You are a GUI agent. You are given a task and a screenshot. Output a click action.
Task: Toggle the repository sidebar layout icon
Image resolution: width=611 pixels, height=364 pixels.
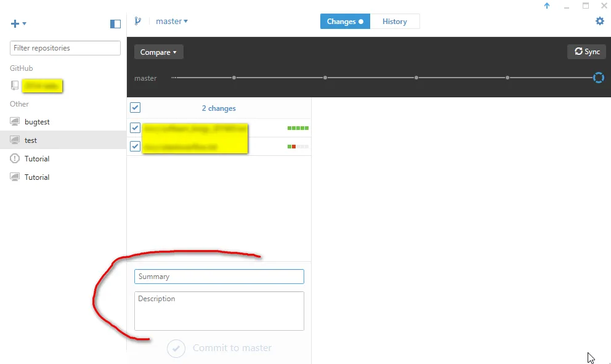pos(115,23)
